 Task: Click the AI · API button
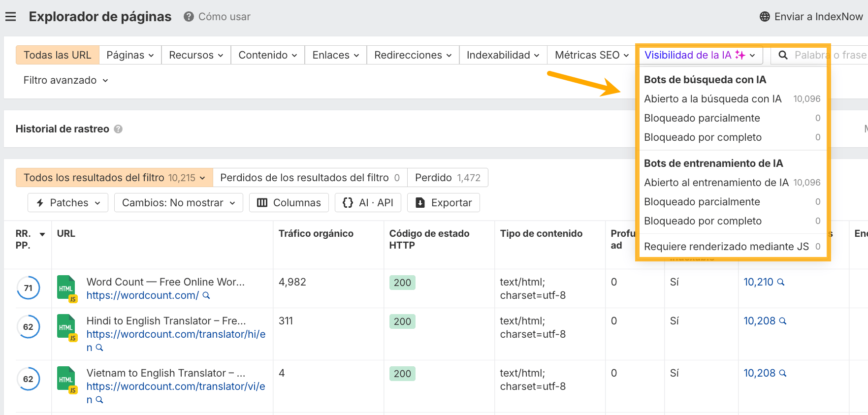click(368, 203)
